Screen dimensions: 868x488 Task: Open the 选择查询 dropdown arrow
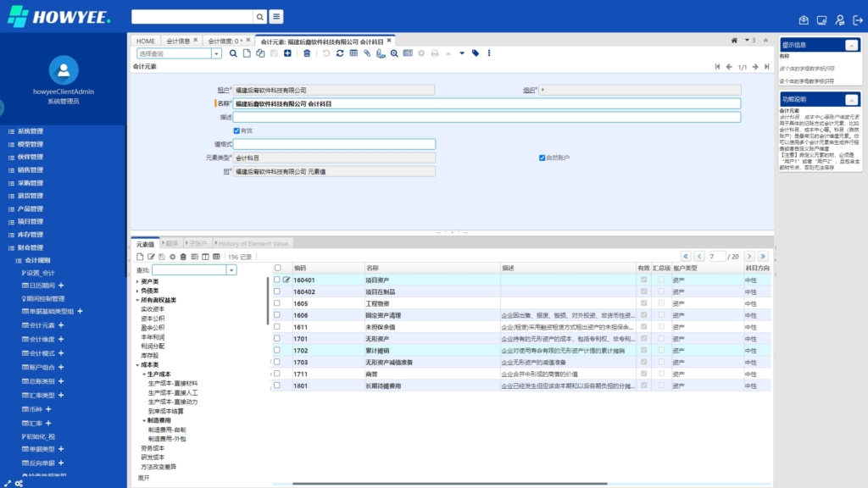(216, 53)
